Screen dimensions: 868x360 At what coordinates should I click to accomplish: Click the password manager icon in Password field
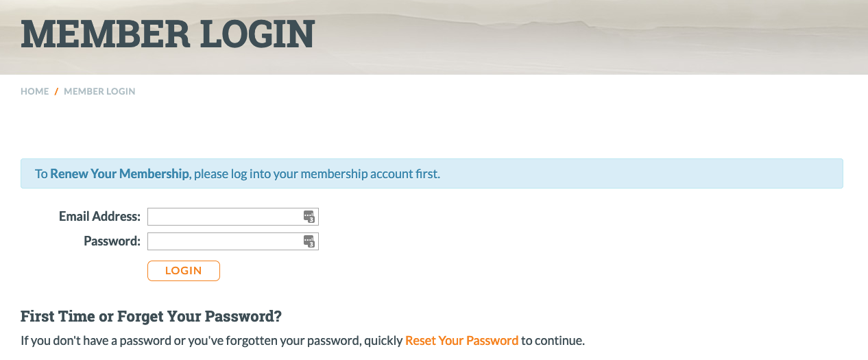click(309, 241)
